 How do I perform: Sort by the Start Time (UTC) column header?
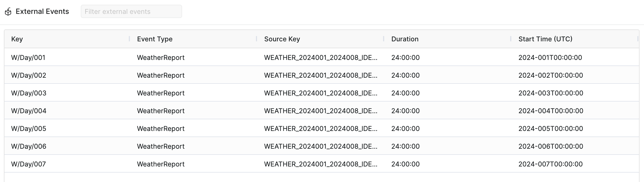point(545,39)
